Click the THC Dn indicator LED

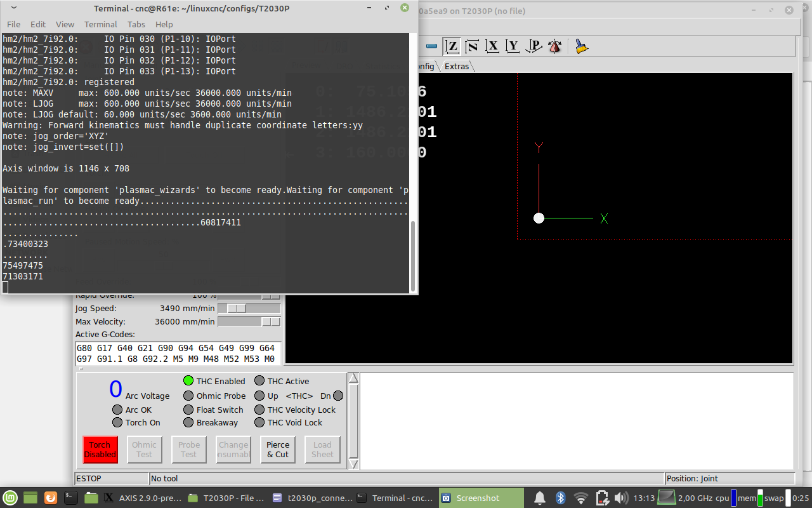(338, 396)
